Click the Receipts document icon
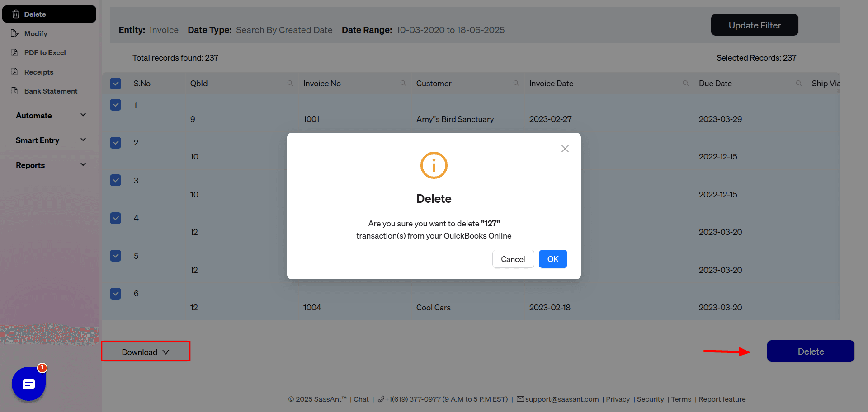This screenshot has height=412, width=868. [15, 72]
